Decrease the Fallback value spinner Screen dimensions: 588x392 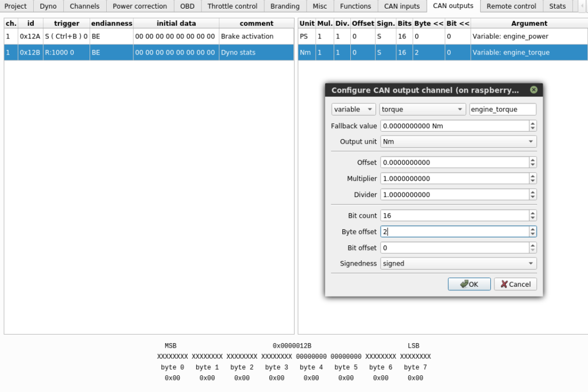point(532,128)
